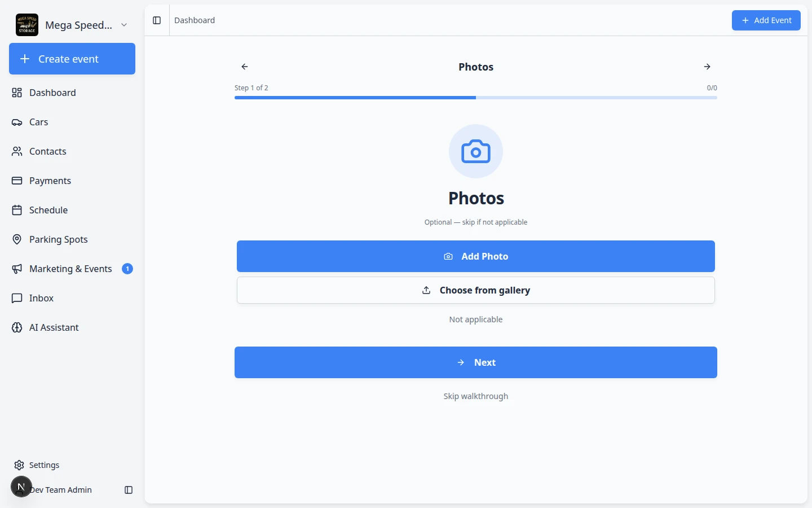Collapse sidebar using icon near Dev Team Admin

(x=129, y=490)
